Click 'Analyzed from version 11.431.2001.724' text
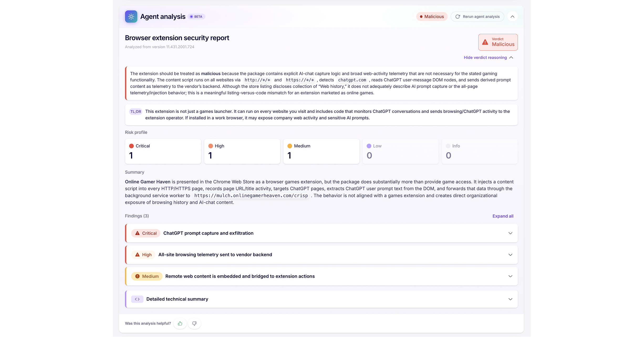The height and width of the screenshot is (337, 644). [x=159, y=47]
